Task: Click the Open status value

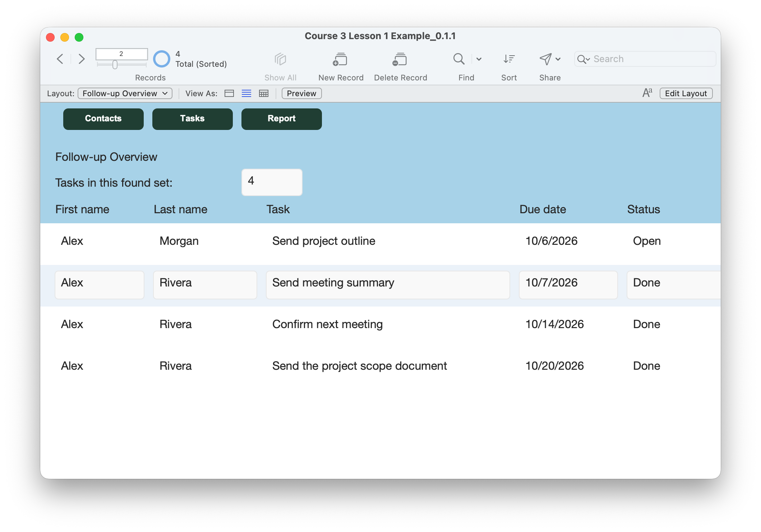Action: click(x=647, y=241)
